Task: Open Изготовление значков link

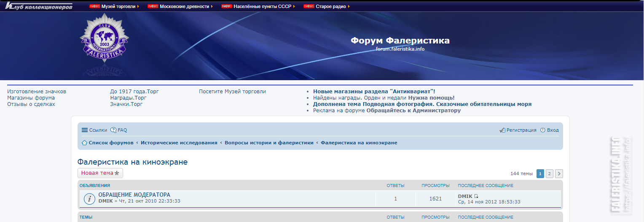Action: tap(37, 91)
